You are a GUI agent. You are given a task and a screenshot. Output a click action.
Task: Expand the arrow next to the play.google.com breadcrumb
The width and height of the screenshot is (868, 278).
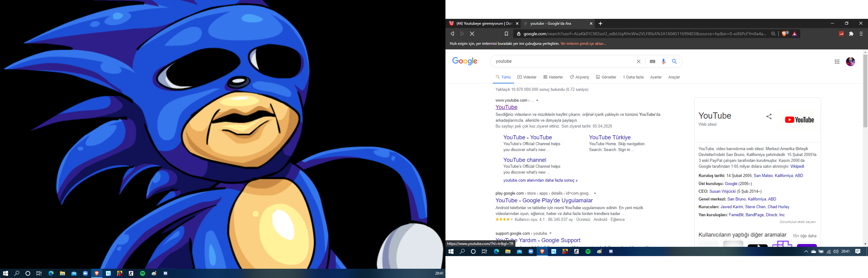click(595, 193)
